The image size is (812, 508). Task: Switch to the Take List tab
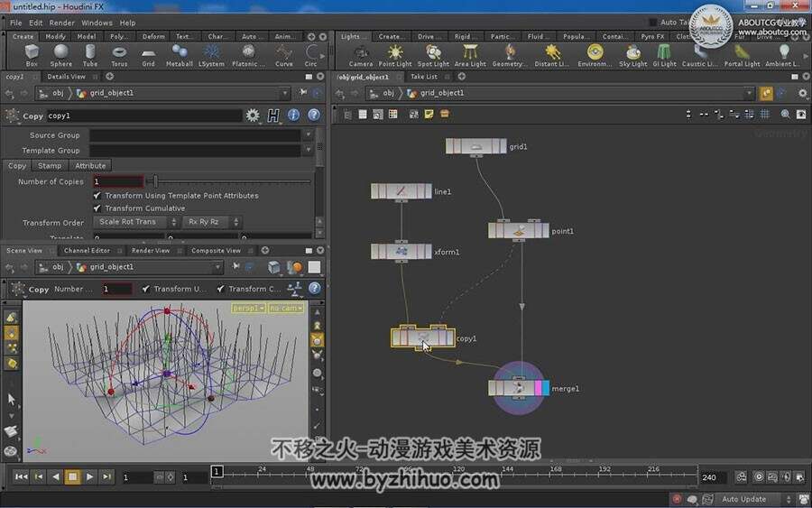pyautogui.click(x=424, y=76)
